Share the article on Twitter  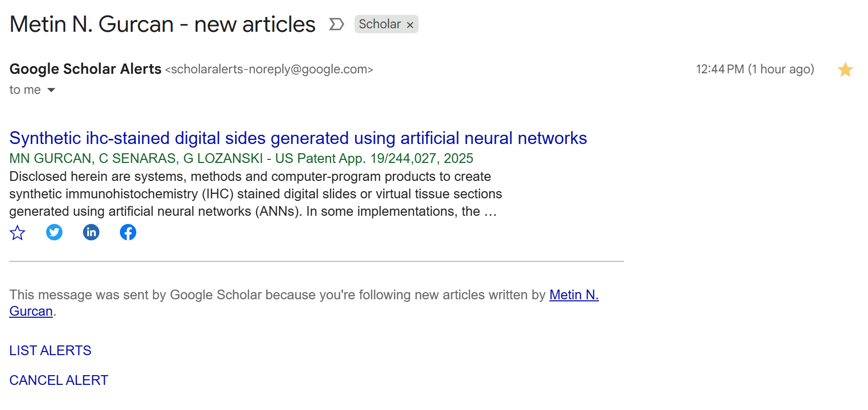pos(54,233)
